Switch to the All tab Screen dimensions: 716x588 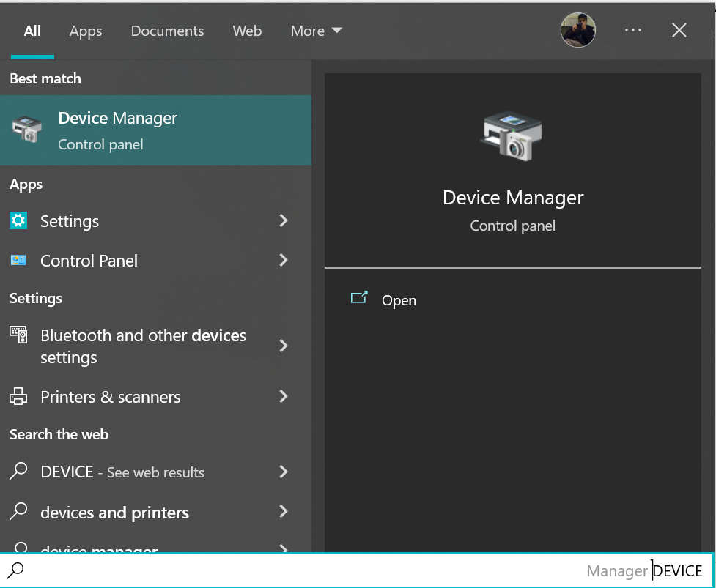click(x=32, y=31)
